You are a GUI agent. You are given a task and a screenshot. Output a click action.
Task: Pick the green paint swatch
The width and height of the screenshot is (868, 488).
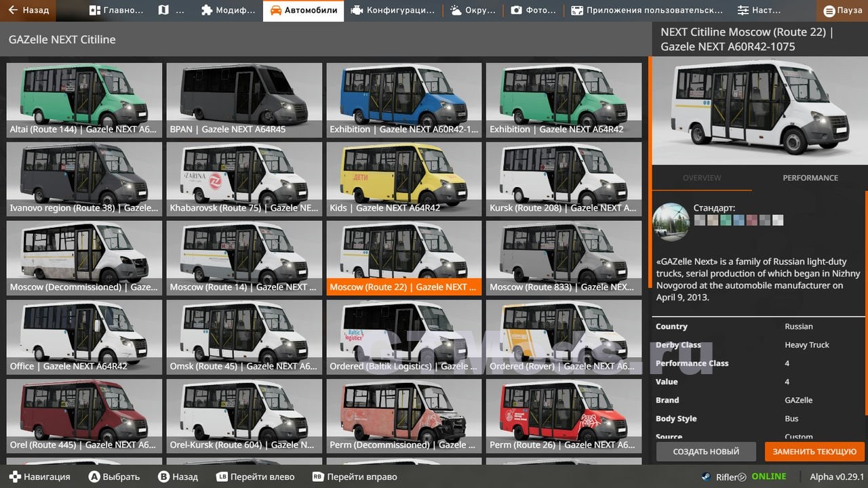(x=726, y=220)
